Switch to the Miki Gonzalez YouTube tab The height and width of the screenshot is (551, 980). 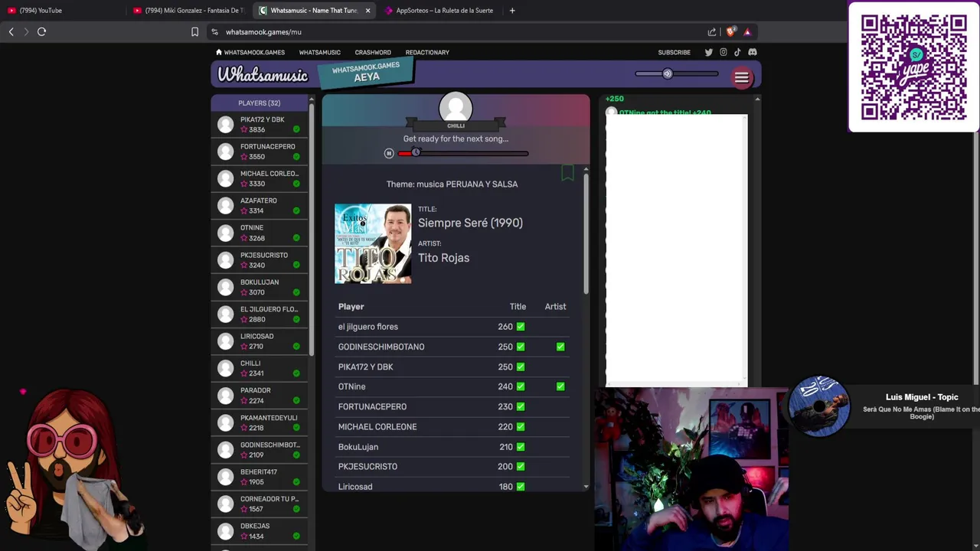[x=188, y=10]
